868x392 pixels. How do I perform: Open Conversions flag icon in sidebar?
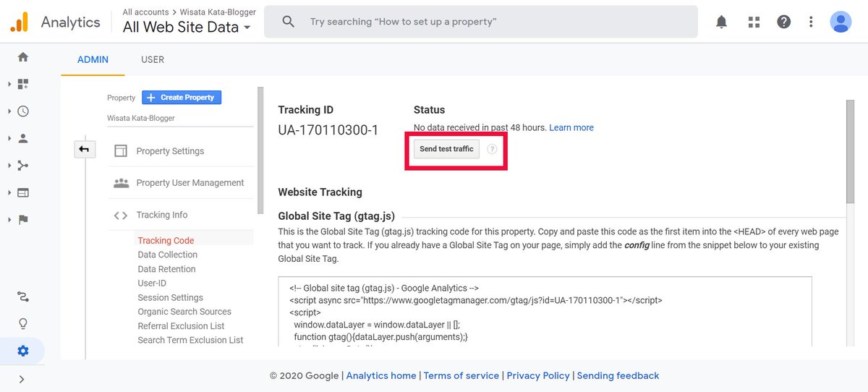23,220
